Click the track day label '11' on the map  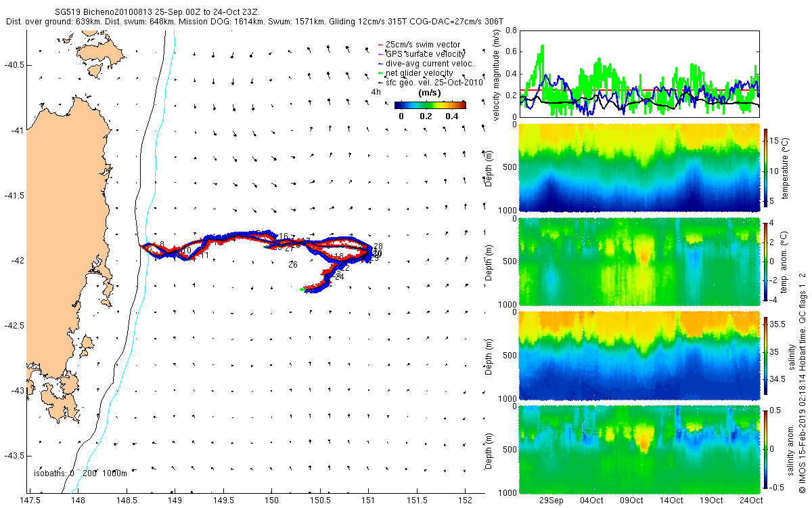click(204, 256)
